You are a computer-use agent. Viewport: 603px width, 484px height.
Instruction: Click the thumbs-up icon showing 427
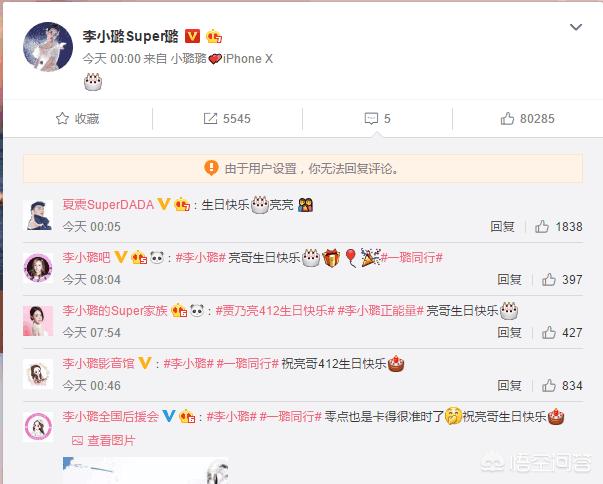tap(549, 333)
